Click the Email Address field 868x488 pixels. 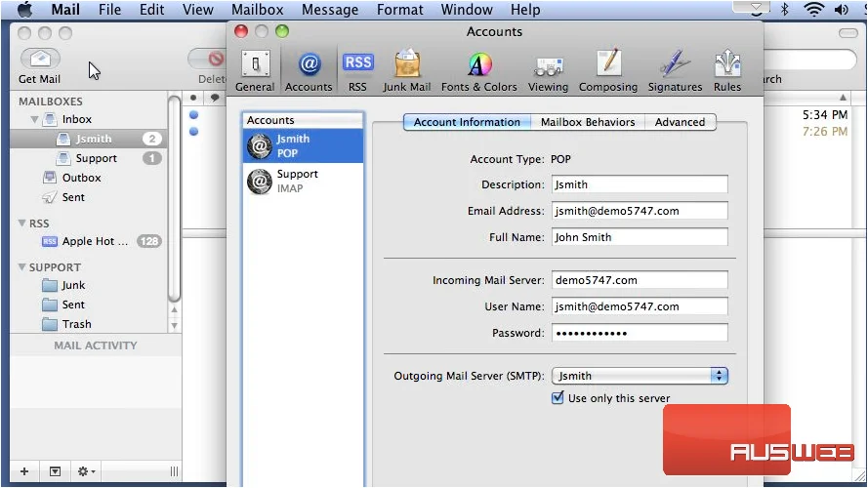click(640, 211)
